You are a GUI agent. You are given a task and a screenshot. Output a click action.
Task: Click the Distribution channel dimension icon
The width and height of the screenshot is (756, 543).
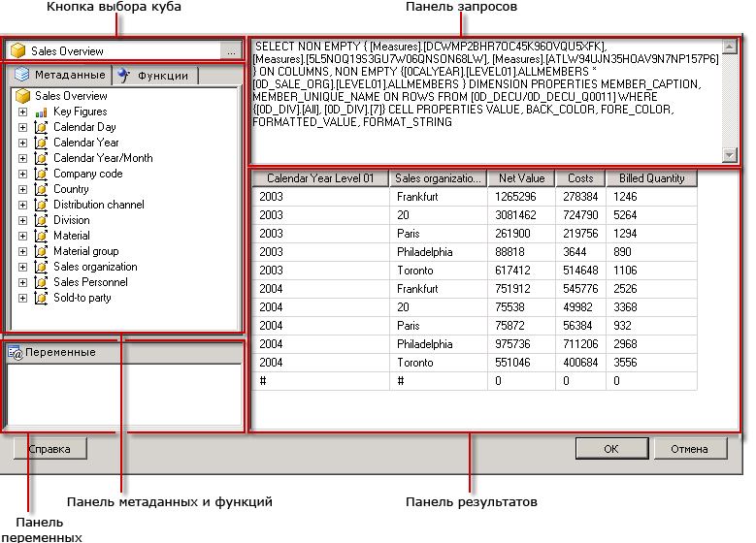click(x=41, y=205)
